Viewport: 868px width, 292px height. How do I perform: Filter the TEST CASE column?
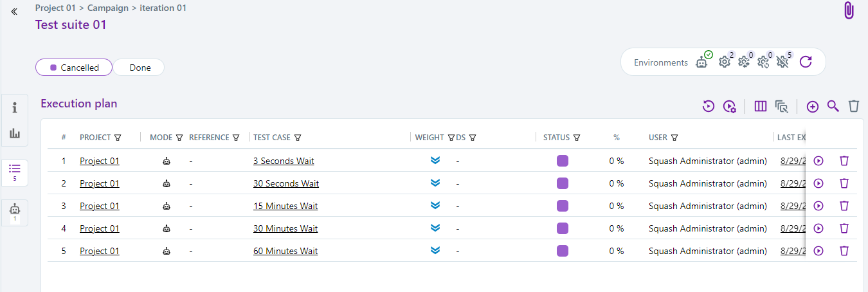coord(298,138)
